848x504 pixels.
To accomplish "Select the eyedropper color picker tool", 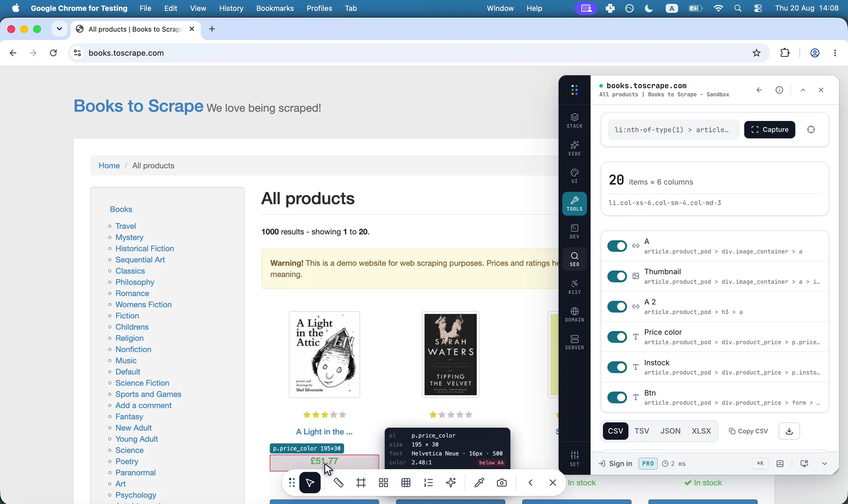I will (x=479, y=483).
